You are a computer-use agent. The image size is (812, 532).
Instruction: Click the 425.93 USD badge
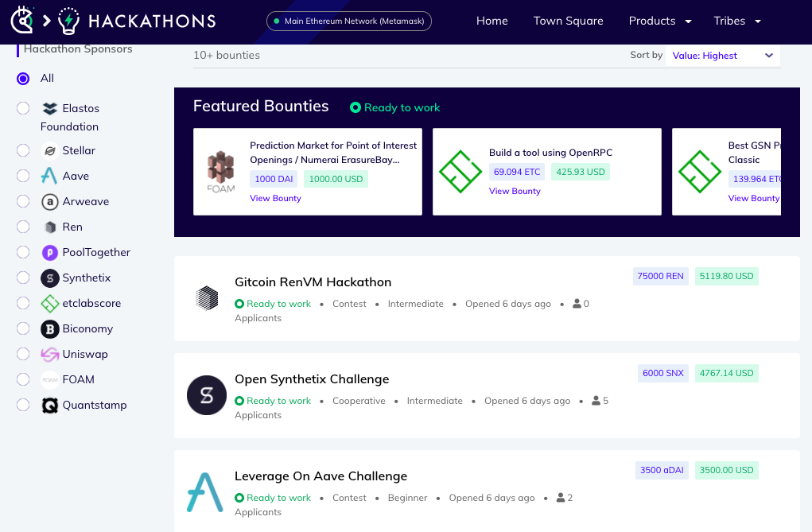pyautogui.click(x=581, y=172)
